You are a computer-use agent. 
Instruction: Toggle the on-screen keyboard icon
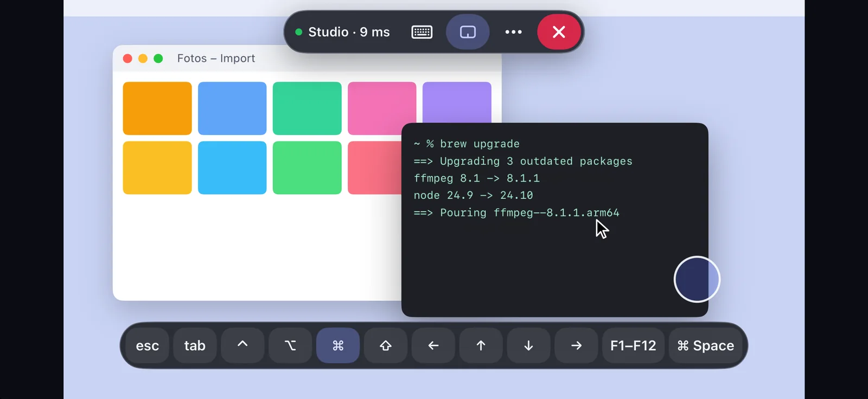[x=422, y=32]
